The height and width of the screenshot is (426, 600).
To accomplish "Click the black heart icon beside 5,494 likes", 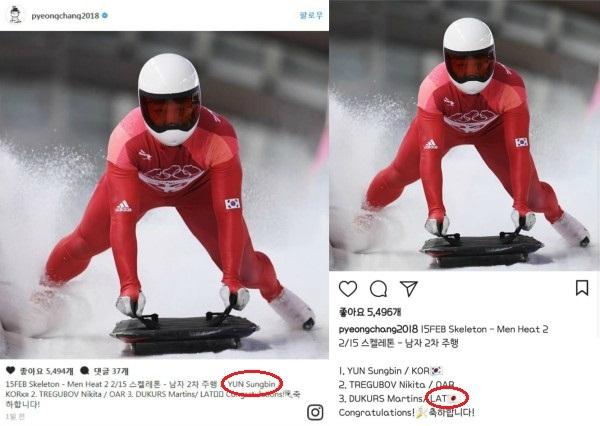I will pyautogui.click(x=10, y=370).
